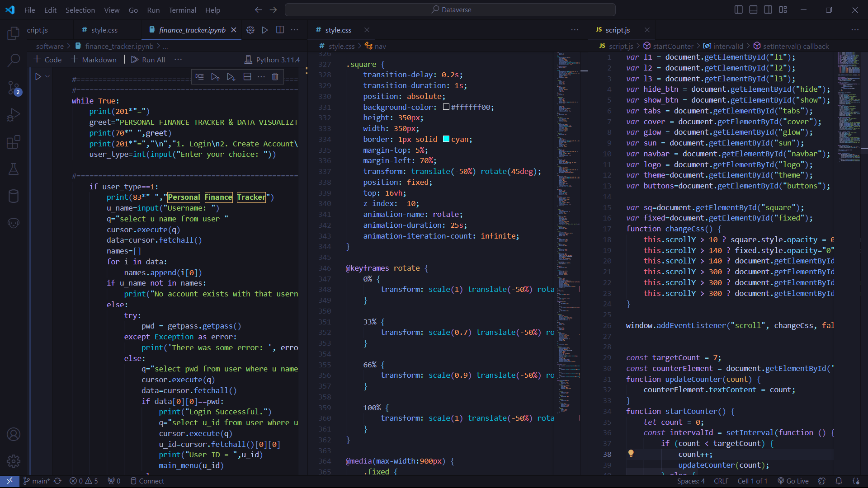Image resolution: width=868 pixels, height=488 pixels.
Task: Click the lightbulb code action icon
Action: pyautogui.click(x=631, y=454)
